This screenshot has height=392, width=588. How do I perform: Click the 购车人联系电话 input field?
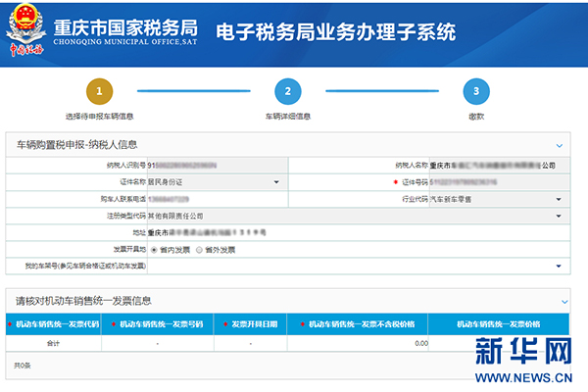point(218,199)
